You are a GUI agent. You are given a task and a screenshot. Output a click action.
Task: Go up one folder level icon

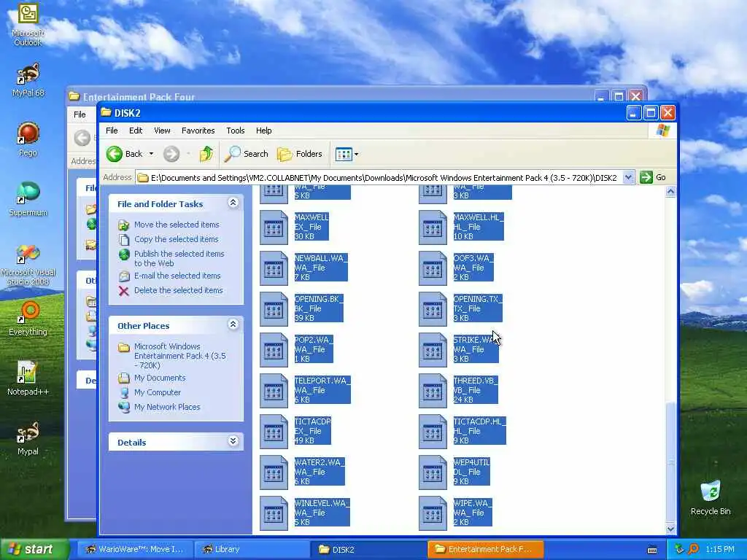pos(206,154)
